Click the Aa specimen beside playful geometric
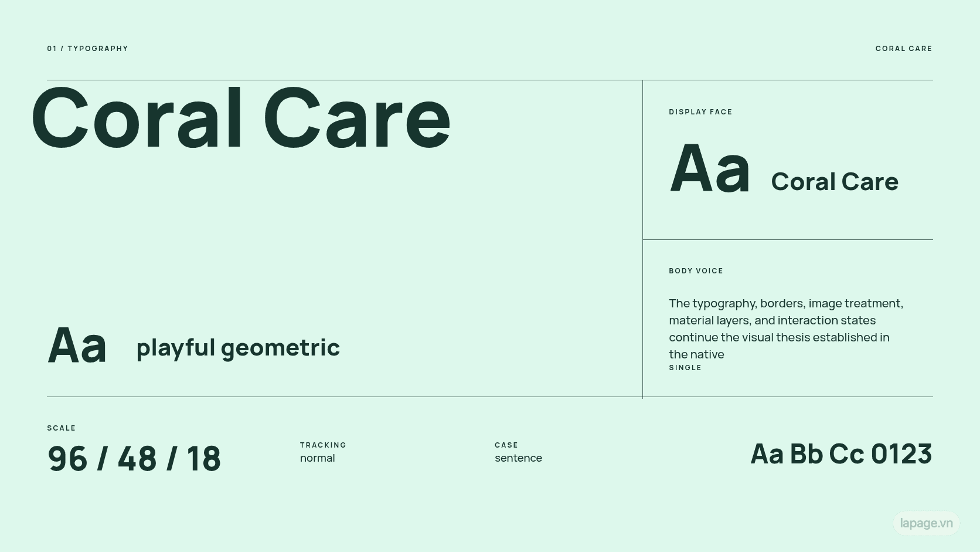The image size is (980, 552). (77, 346)
